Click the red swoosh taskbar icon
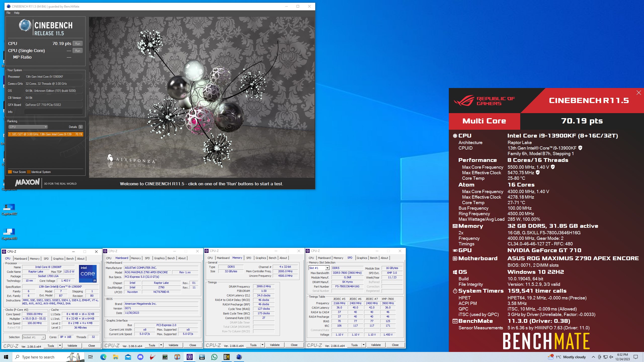Screen dimensions: 644x362 (x=152, y=357)
